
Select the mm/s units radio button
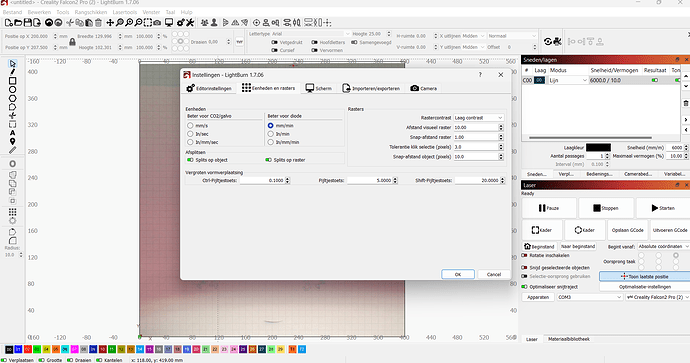click(x=190, y=125)
